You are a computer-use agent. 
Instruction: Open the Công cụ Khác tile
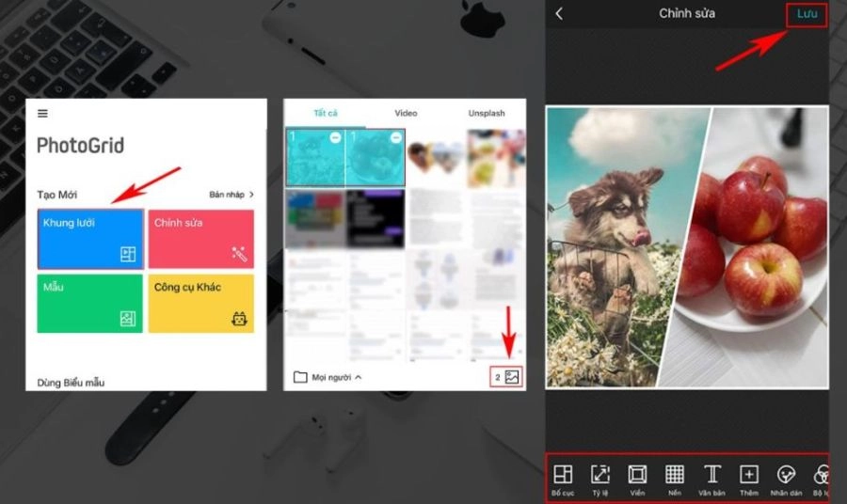tap(201, 304)
